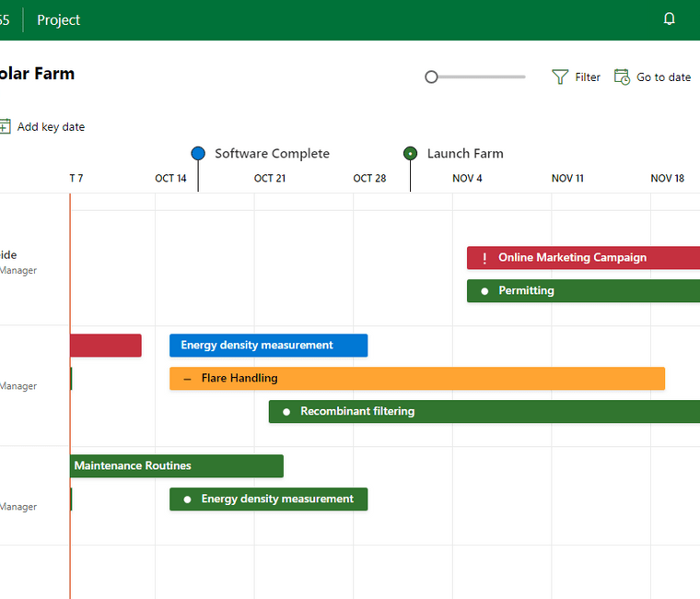Viewport: 700px width, 599px height.
Task: Click the status dot on Recombinant filtering
Action: tap(286, 412)
